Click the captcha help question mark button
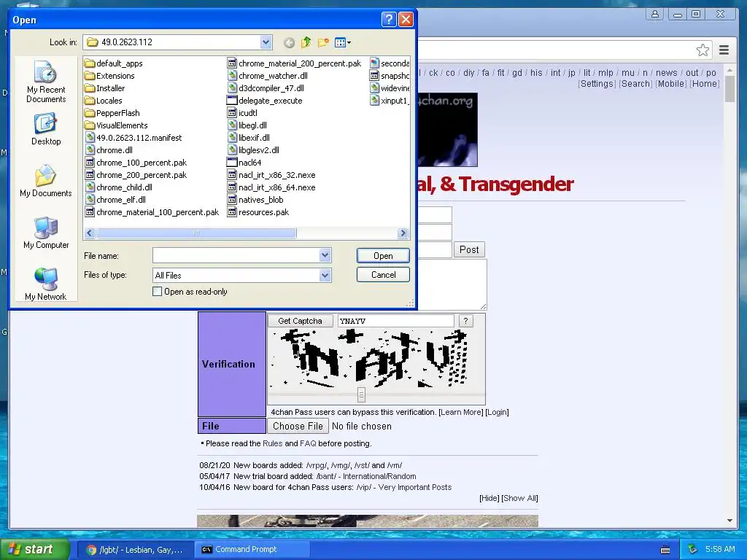This screenshot has width=747, height=560. 465,321
